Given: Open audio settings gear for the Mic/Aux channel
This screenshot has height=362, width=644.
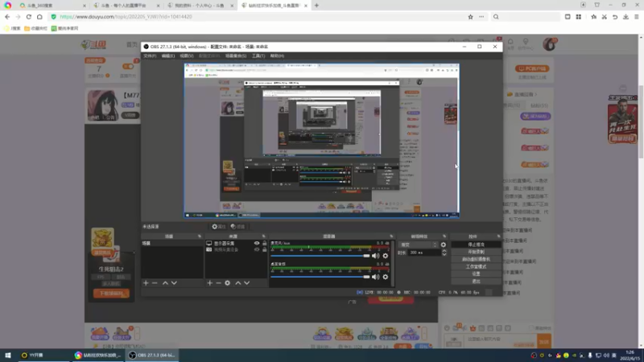Looking at the screenshot, I should point(386,256).
